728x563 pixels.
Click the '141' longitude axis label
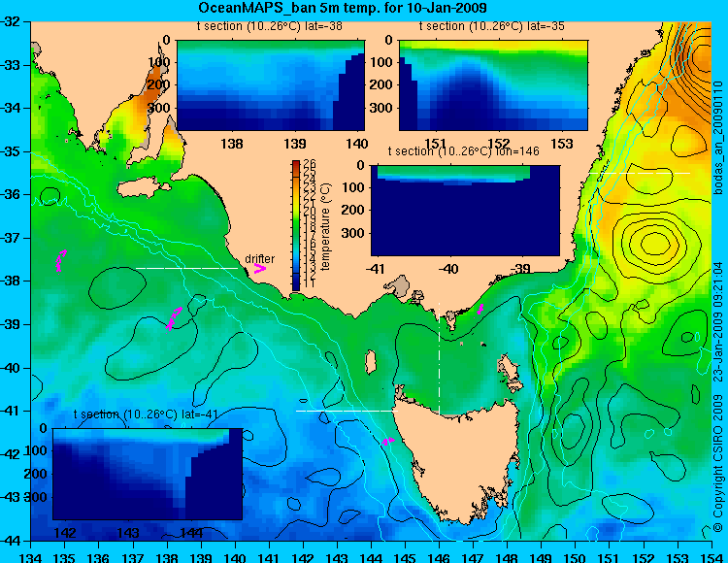pos(269,557)
